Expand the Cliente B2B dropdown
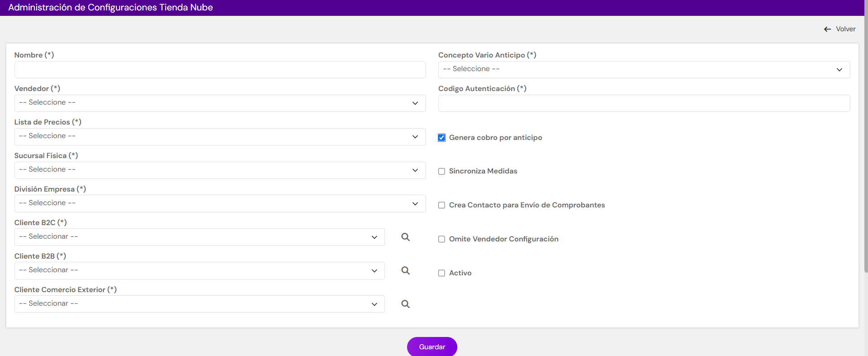 tap(200, 271)
